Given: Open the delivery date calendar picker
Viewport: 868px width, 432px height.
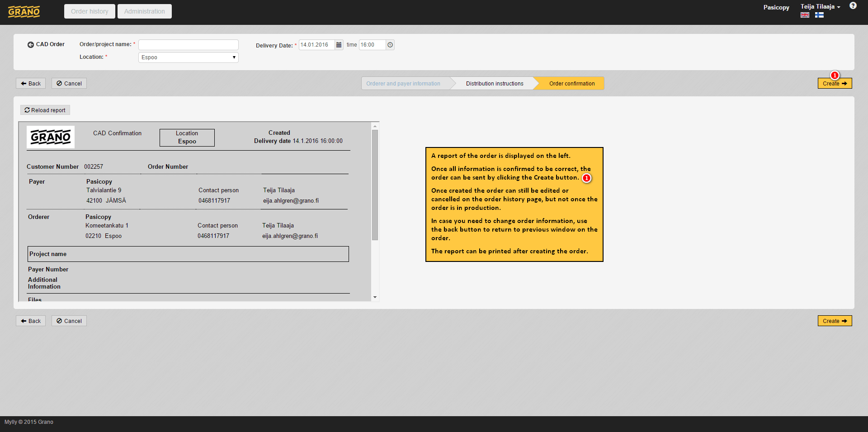Looking at the screenshot, I should tap(339, 45).
